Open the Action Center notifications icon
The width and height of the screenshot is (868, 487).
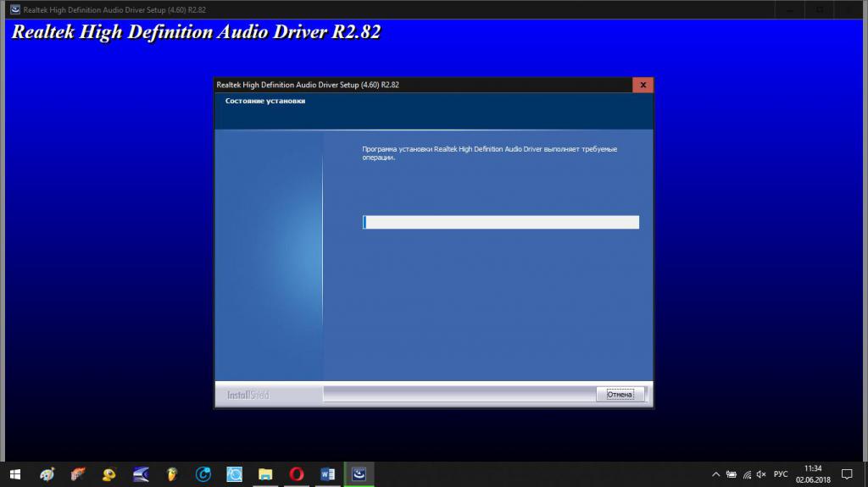(x=847, y=474)
